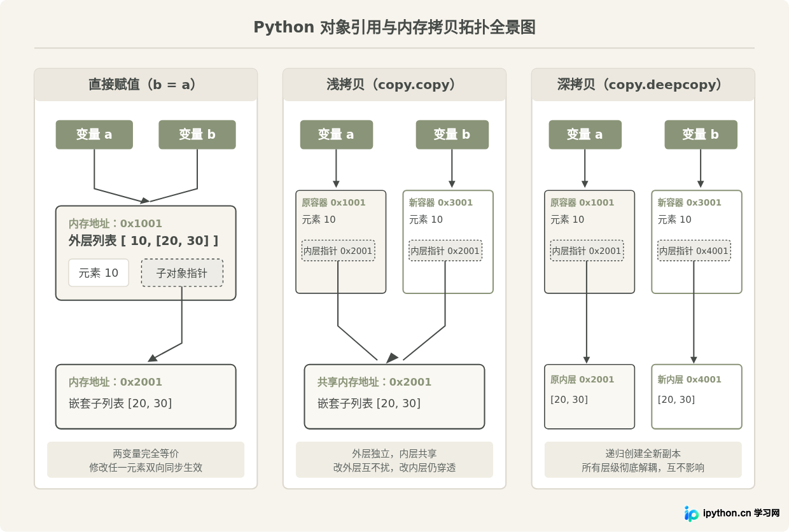This screenshot has width=789, height=532.
Task: Select "内层指针 0x2001" inside 浅拷贝 原容器
Action: click(x=338, y=251)
